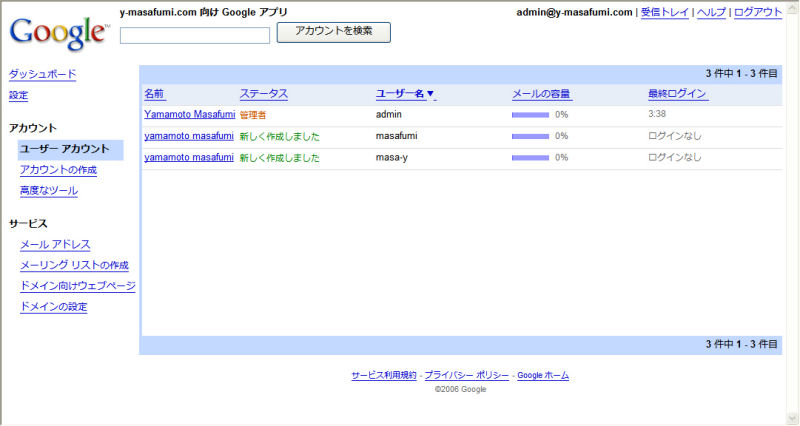Open the ヘルプ link
The width and height of the screenshot is (800, 426).
point(711,12)
